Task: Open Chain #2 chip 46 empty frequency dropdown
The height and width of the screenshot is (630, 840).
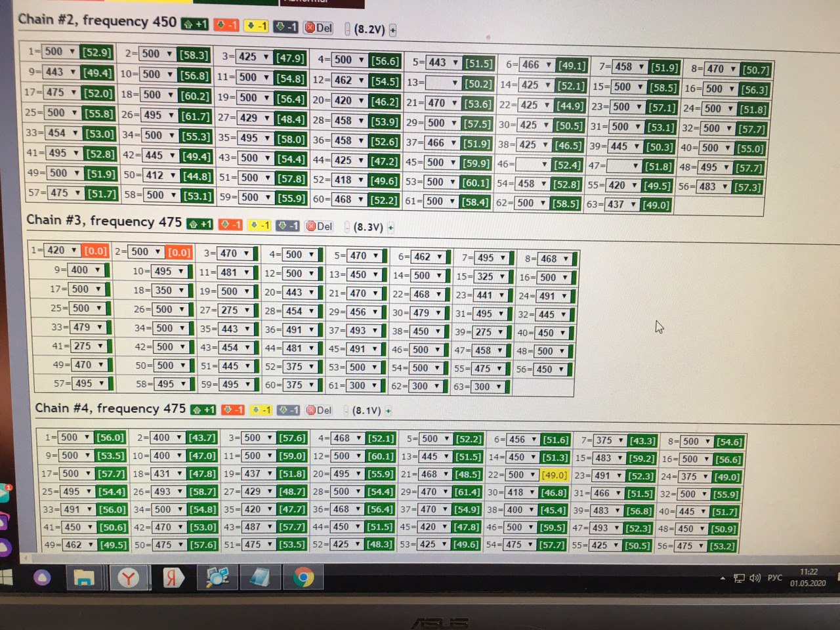Action: [x=532, y=164]
